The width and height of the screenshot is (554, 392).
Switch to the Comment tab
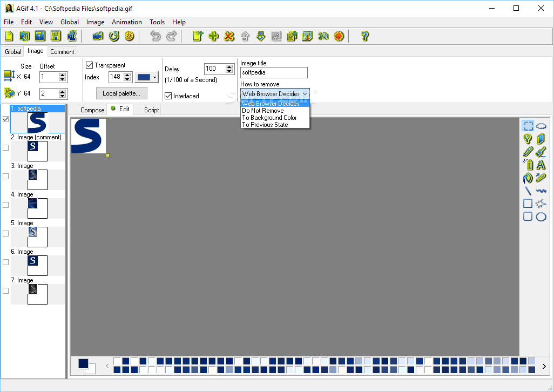point(62,51)
